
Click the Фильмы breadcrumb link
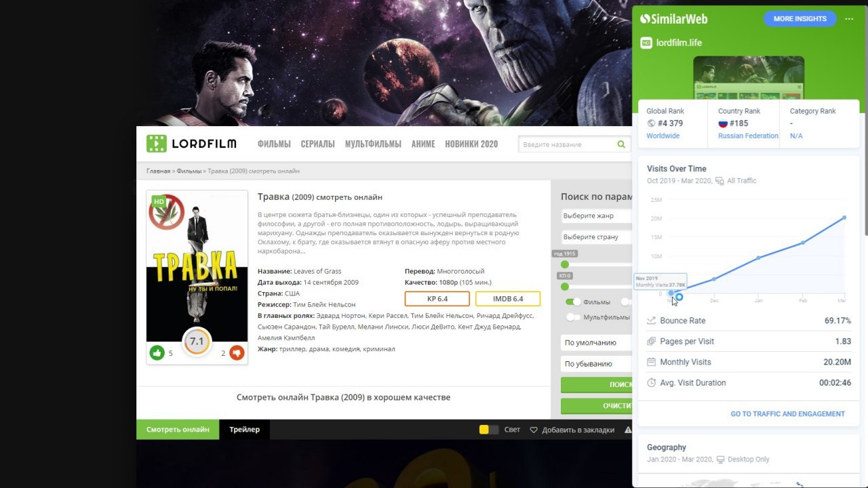(x=189, y=171)
